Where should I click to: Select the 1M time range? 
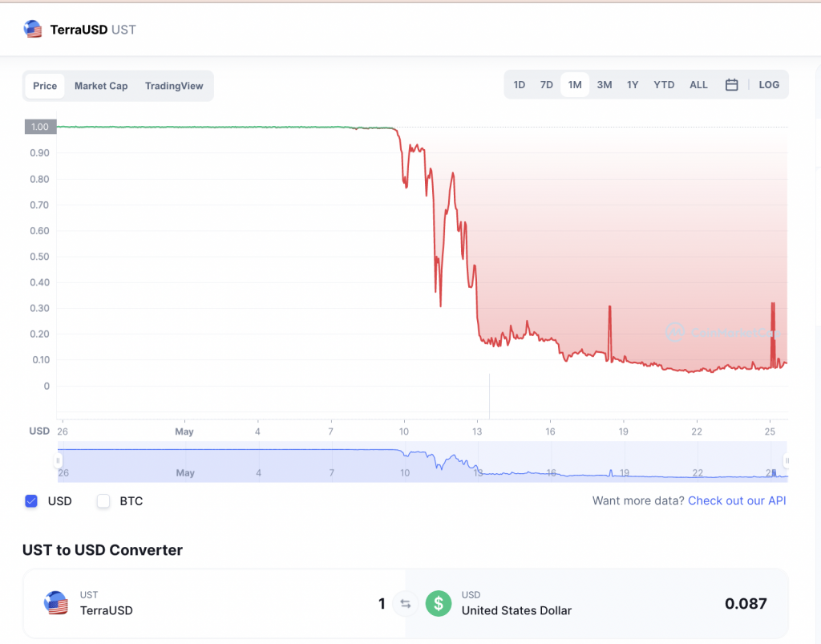(x=575, y=85)
